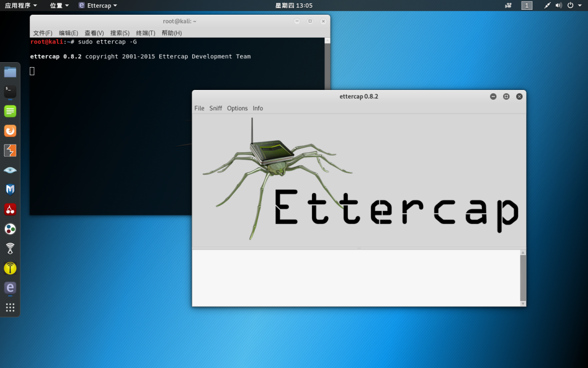588x368 pixels.
Task: Launch Terminal from the dock
Action: [10, 92]
